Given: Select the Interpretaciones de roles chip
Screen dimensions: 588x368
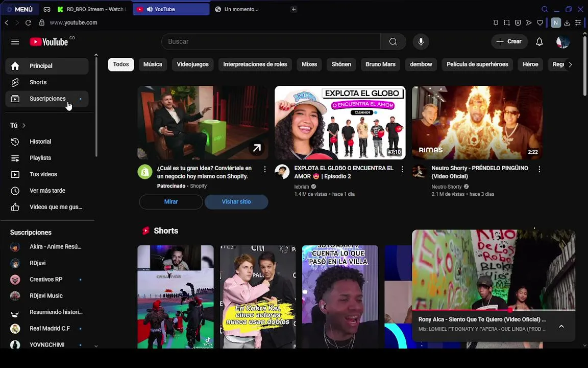Looking at the screenshot, I should 255,64.
